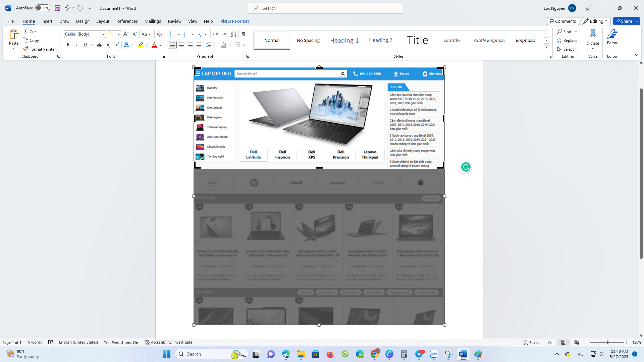Open spelling proofing status icon
The height and width of the screenshot is (362, 644).
(x=51, y=342)
